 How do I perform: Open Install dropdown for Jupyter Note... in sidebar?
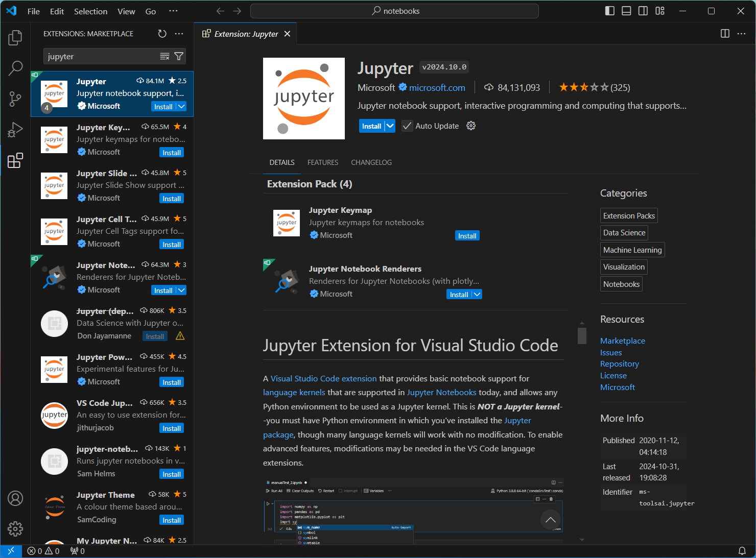(181, 290)
